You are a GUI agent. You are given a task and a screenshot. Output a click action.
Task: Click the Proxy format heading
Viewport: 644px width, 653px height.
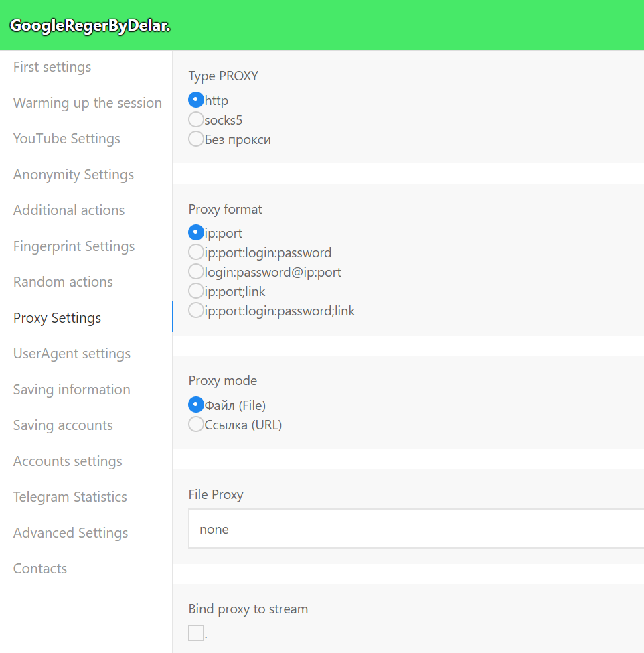tap(225, 209)
